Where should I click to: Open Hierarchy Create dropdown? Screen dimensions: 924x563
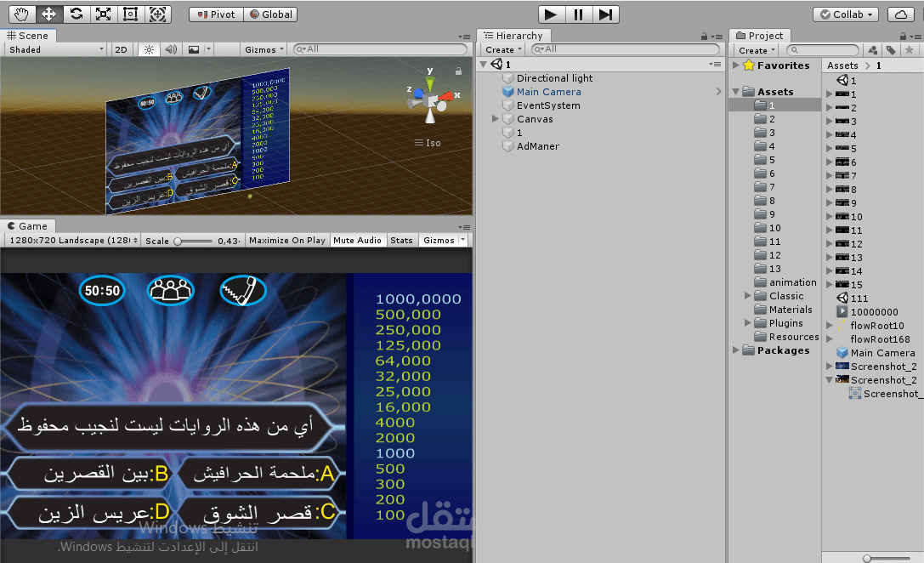(503, 49)
